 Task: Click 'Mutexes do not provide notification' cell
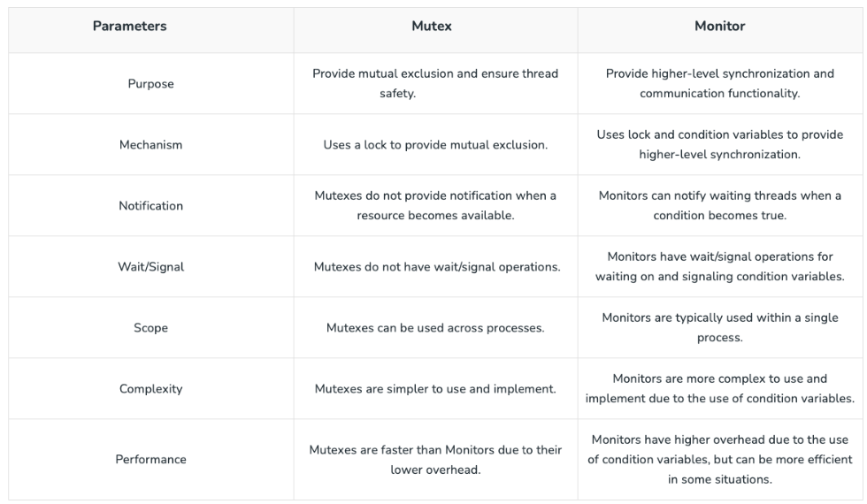[435, 205]
